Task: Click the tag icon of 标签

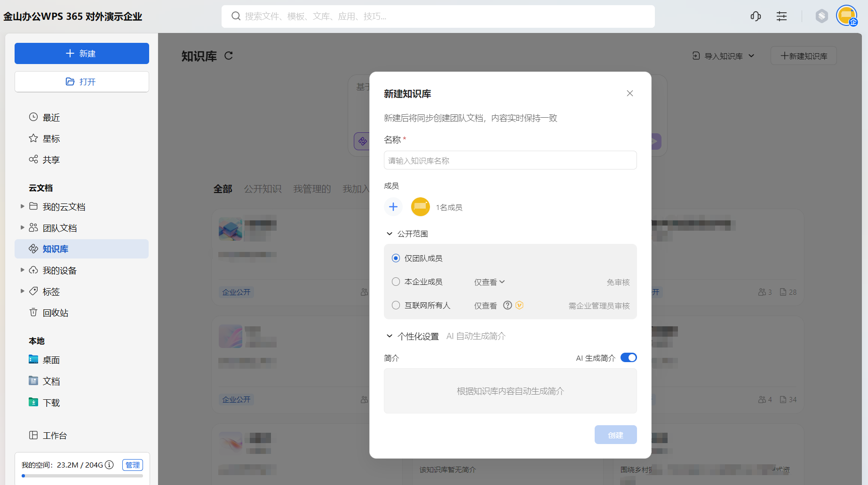Action: (33, 291)
